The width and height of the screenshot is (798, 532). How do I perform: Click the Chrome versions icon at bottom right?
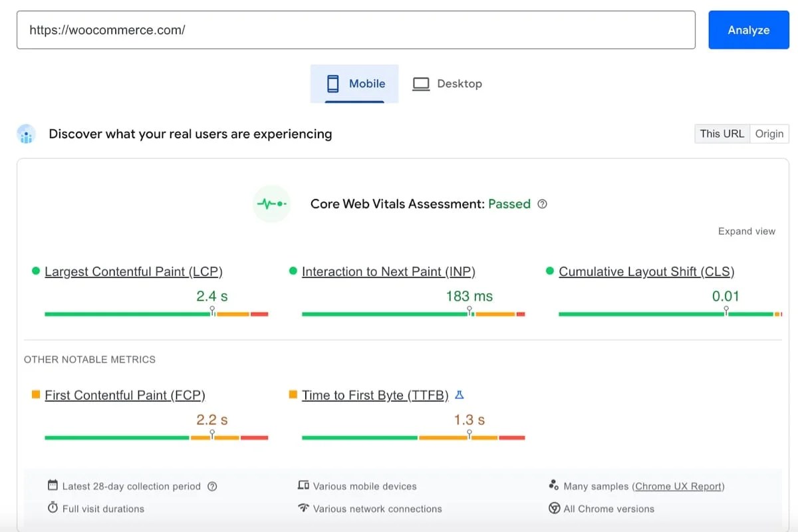point(554,509)
